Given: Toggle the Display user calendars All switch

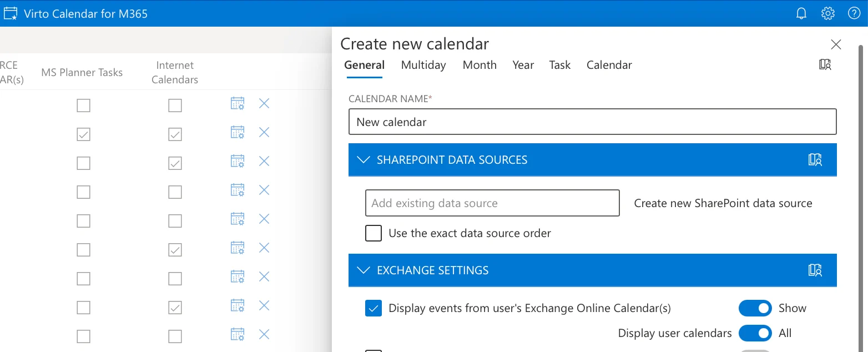Looking at the screenshot, I should [755, 333].
